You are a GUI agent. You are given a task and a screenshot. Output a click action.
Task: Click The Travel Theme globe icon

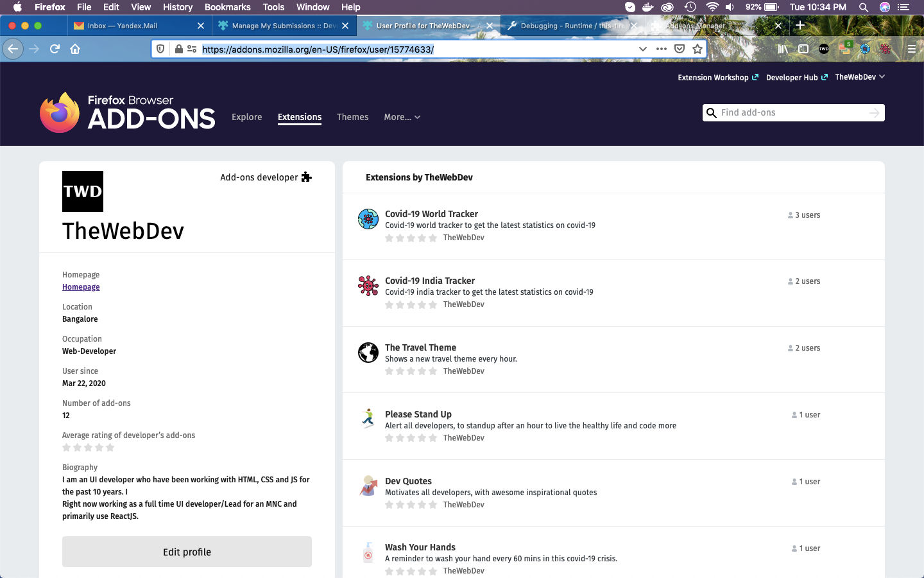point(368,353)
